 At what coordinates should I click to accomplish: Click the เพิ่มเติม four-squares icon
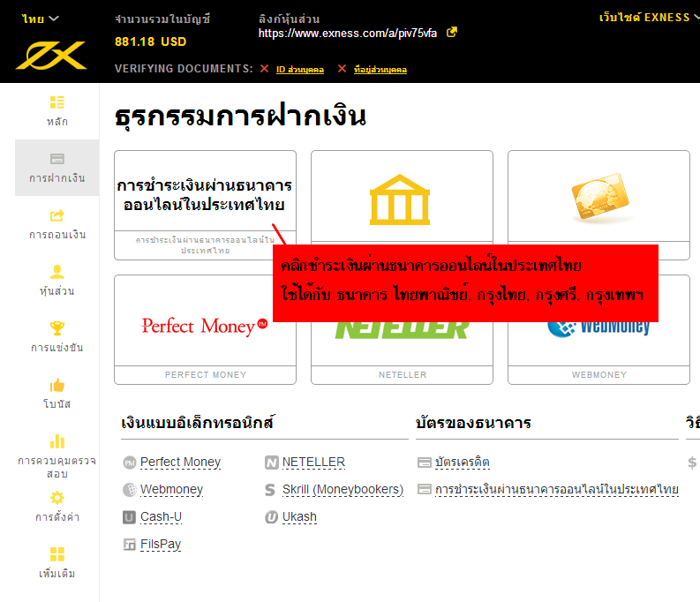(57, 554)
